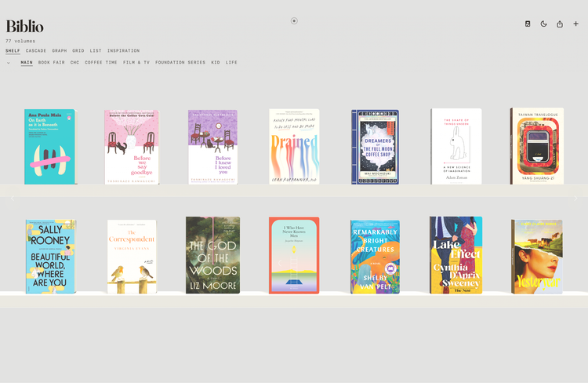Switch to the List view
588x383 pixels.
pos(96,51)
